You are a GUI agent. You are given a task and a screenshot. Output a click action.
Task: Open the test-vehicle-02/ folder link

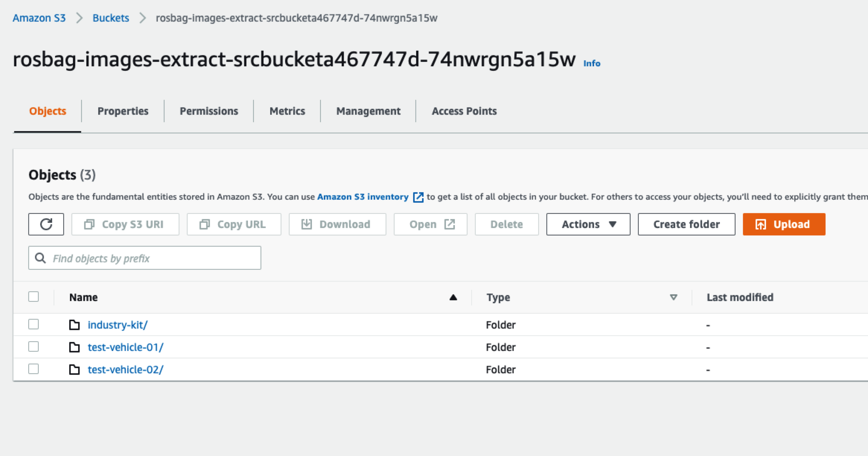125,370
